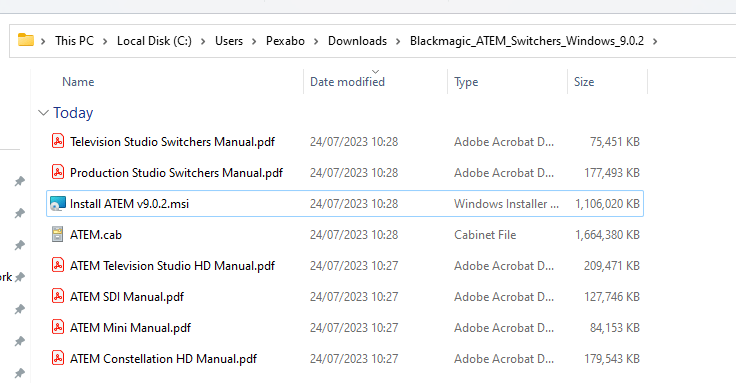Sort files by the Date modified column header

(x=347, y=82)
